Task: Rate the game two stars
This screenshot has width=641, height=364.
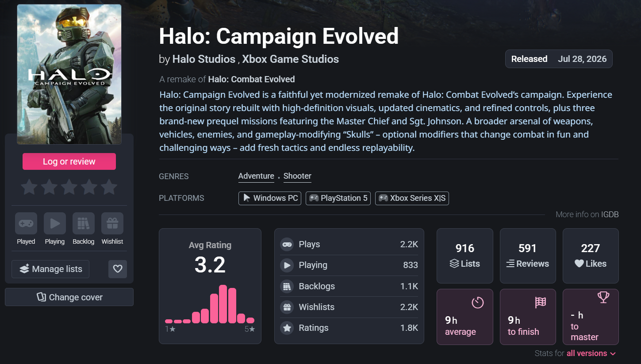Action: pyautogui.click(x=49, y=187)
